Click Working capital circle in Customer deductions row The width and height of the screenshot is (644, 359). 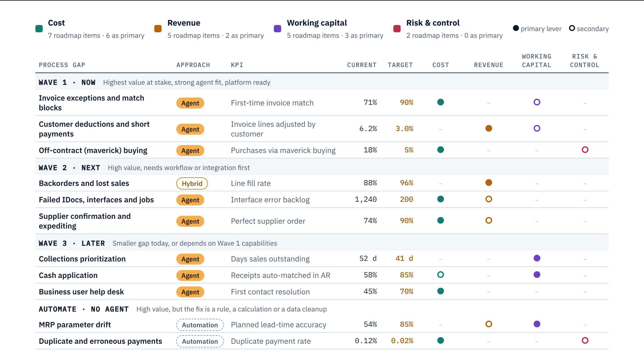click(537, 128)
